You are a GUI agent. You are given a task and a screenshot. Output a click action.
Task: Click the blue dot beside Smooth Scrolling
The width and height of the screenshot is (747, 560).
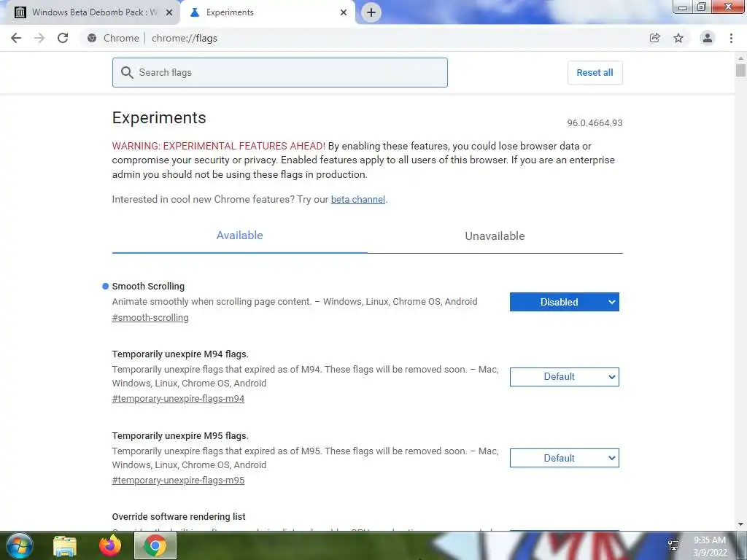[105, 286]
